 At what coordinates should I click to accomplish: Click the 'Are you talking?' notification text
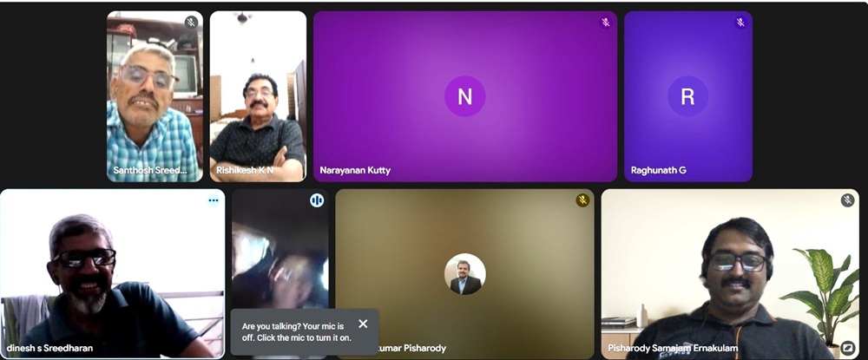297,331
